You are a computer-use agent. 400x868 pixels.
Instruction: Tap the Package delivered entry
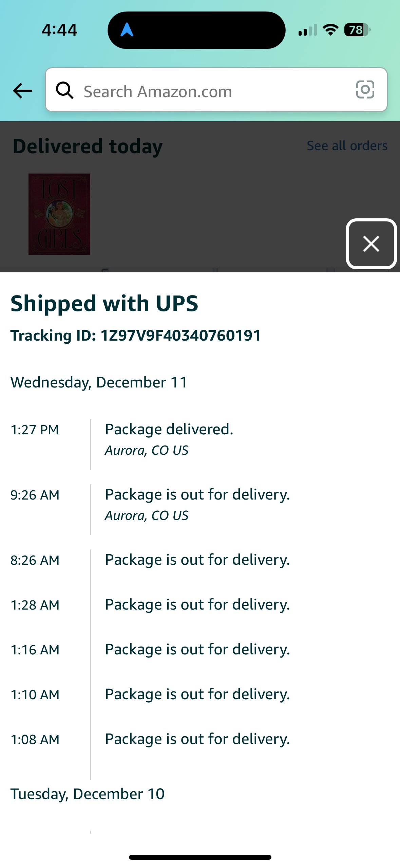pyautogui.click(x=169, y=429)
